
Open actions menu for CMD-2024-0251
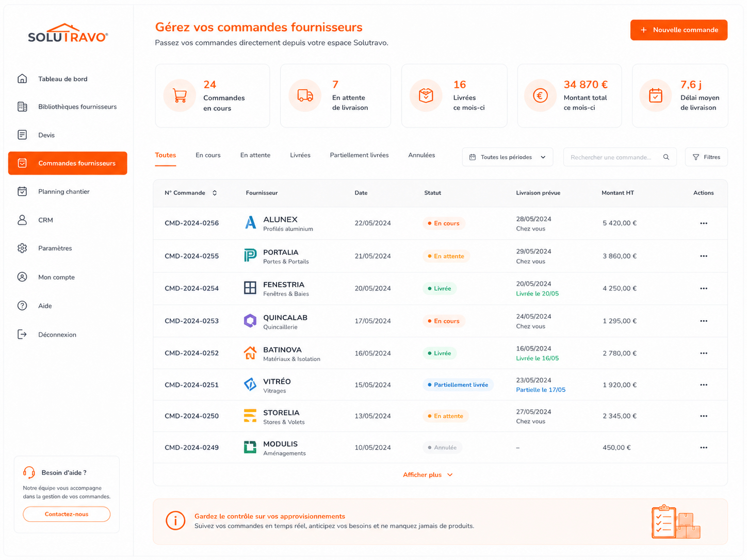(x=704, y=385)
